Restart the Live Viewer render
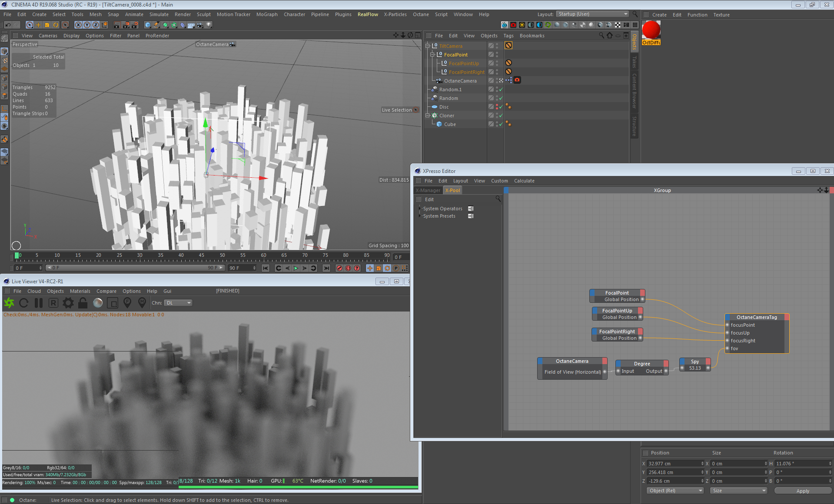Image resolution: width=834 pixels, height=504 pixels. 24,303
